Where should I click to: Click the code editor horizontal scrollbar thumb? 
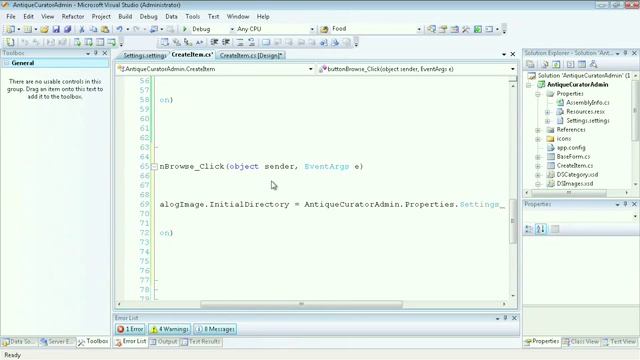(301, 304)
